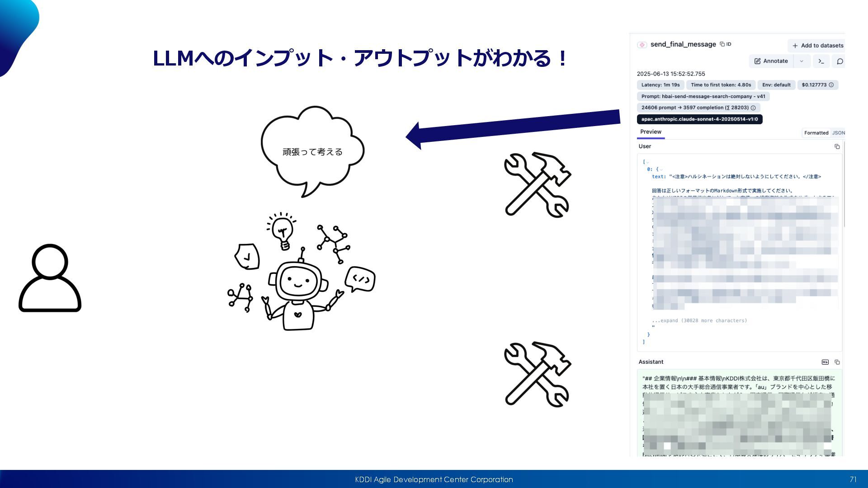
Task: Click the code speech bubble icon beside the robot
Action: point(360,279)
